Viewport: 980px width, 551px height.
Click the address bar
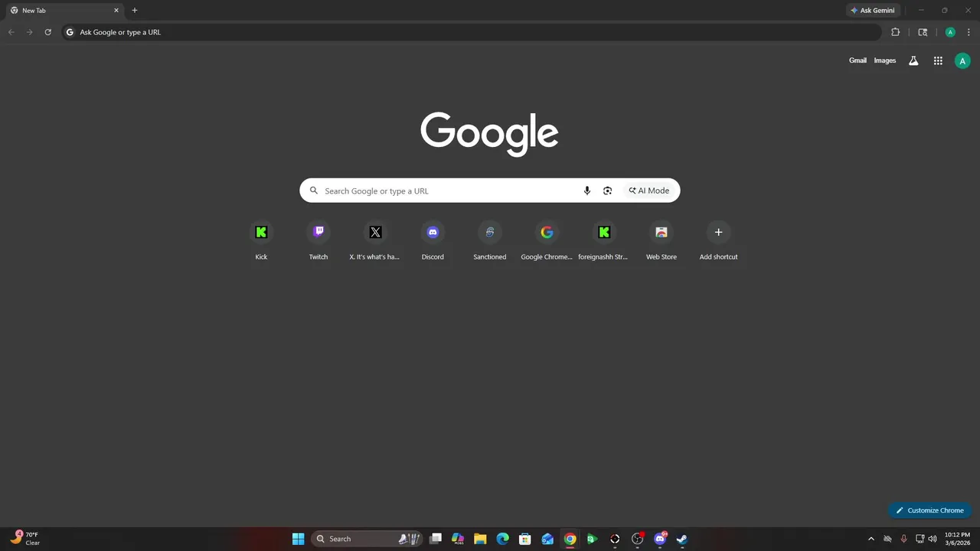coord(471,32)
